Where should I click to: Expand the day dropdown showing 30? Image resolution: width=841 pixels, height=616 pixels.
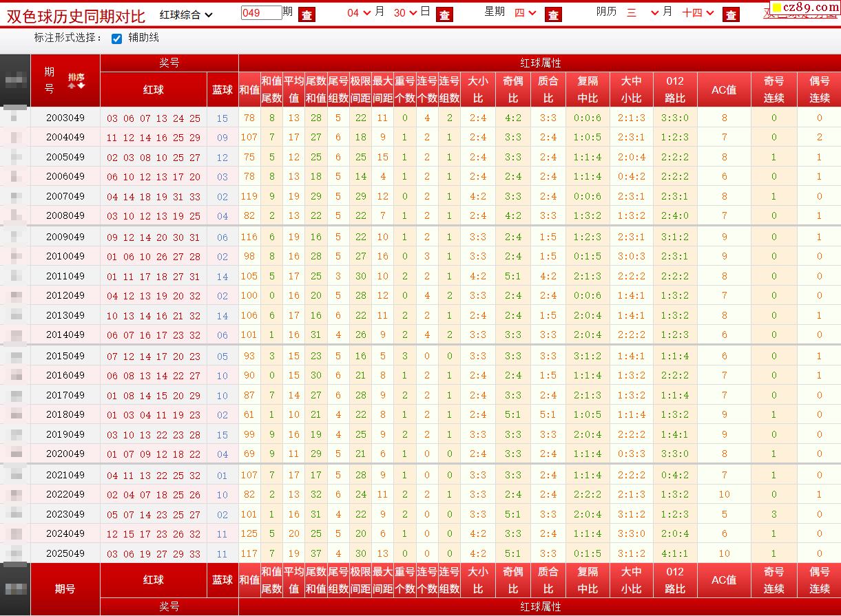(406, 13)
